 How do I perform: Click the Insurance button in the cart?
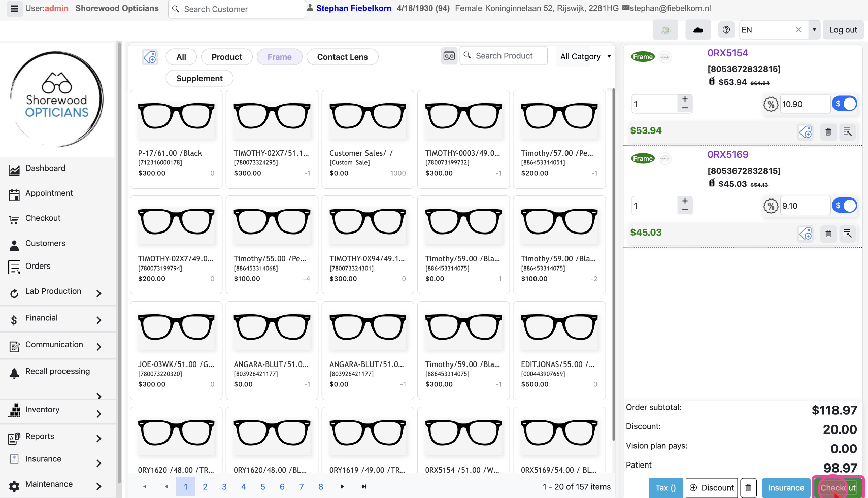point(786,488)
